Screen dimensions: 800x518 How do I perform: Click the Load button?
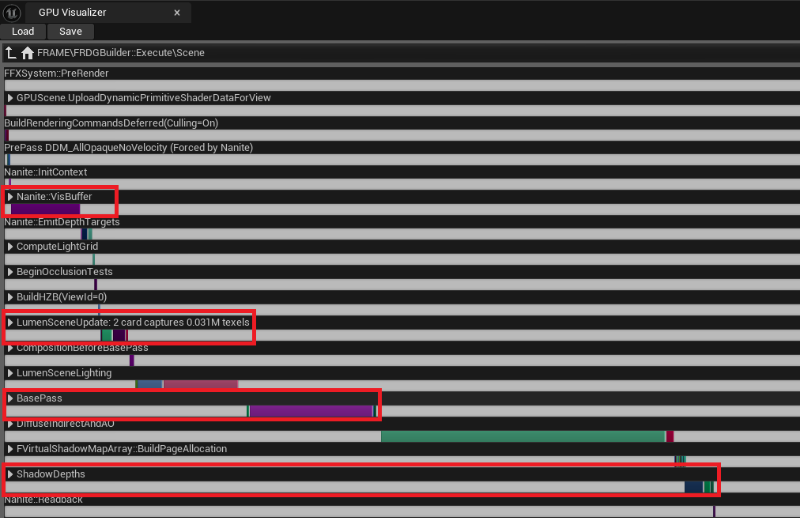(23, 32)
